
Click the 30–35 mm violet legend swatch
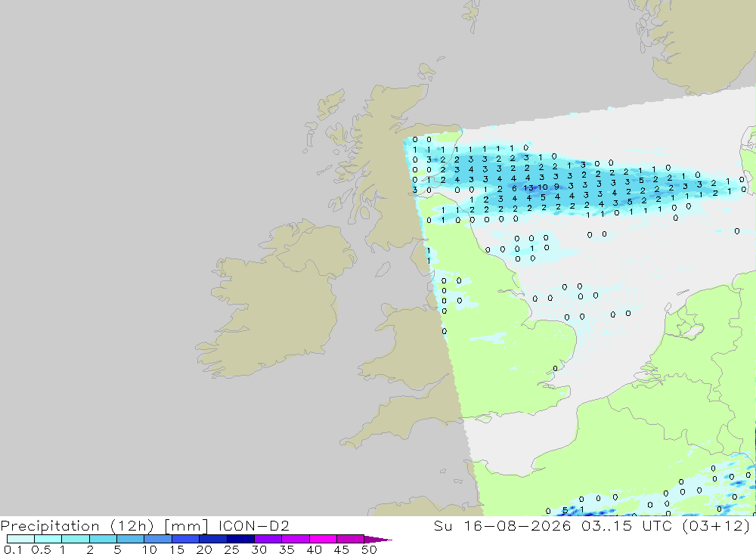click(x=268, y=539)
